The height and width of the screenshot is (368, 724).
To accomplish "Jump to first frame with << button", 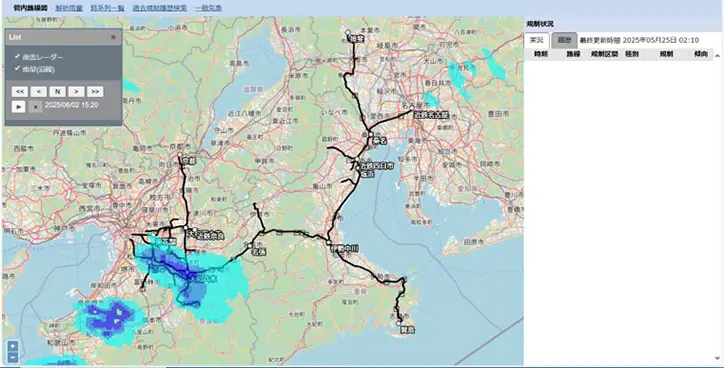I will [x=20, y=91].
